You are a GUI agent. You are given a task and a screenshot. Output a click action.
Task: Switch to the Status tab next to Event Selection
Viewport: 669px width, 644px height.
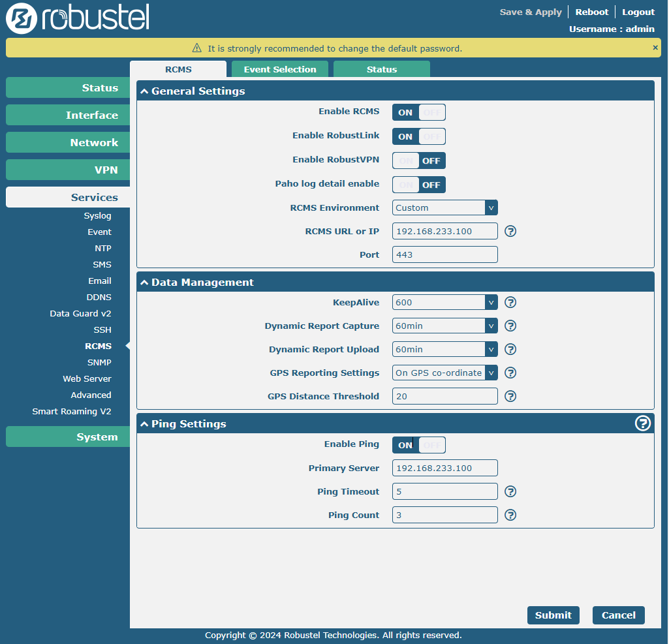point(381,69)
